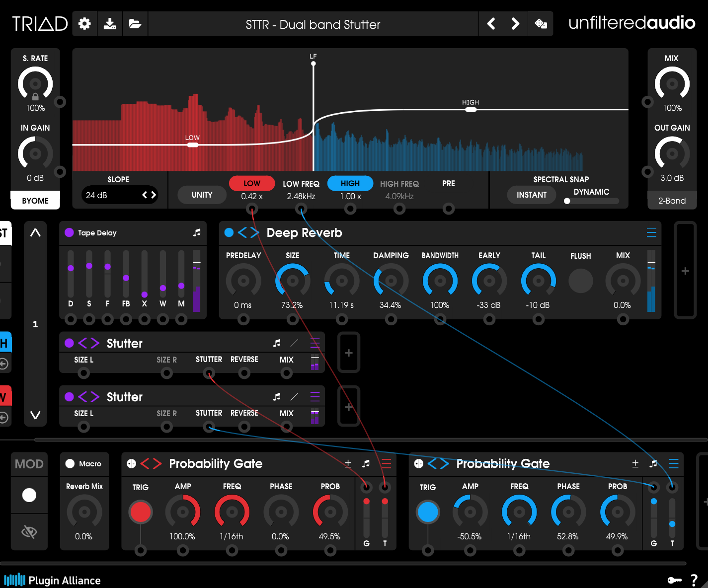708x588 pixels.
Task: Open the preset browser folder icon
Action: [x=135, y=23]
